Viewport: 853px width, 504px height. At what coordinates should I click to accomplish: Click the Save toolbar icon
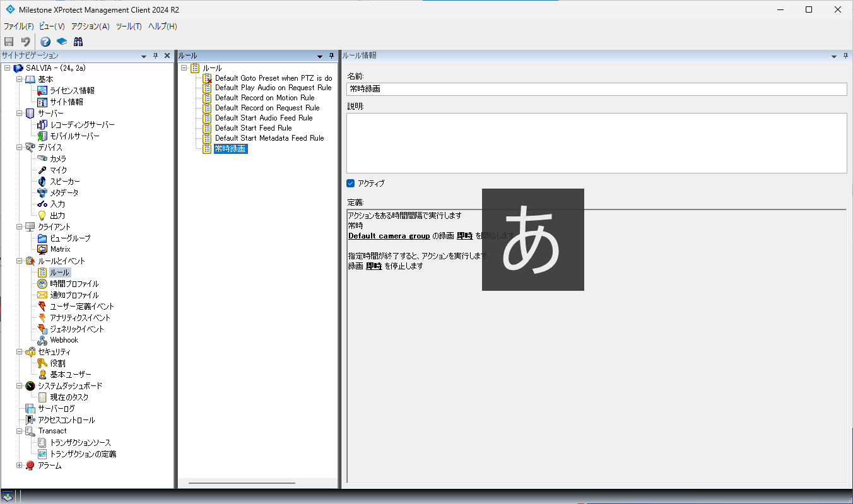point(9,42)
